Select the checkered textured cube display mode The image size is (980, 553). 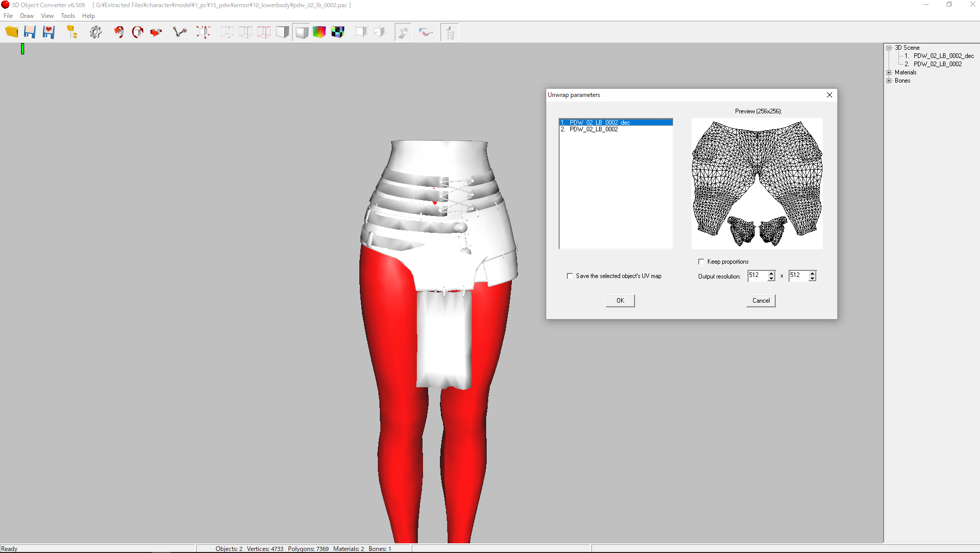(x=338, y=32)
